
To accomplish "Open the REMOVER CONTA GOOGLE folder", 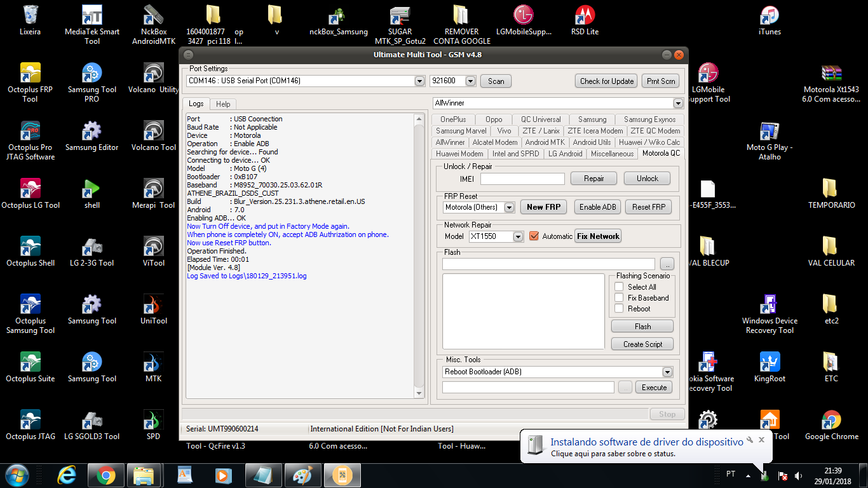I will point(461,25).
